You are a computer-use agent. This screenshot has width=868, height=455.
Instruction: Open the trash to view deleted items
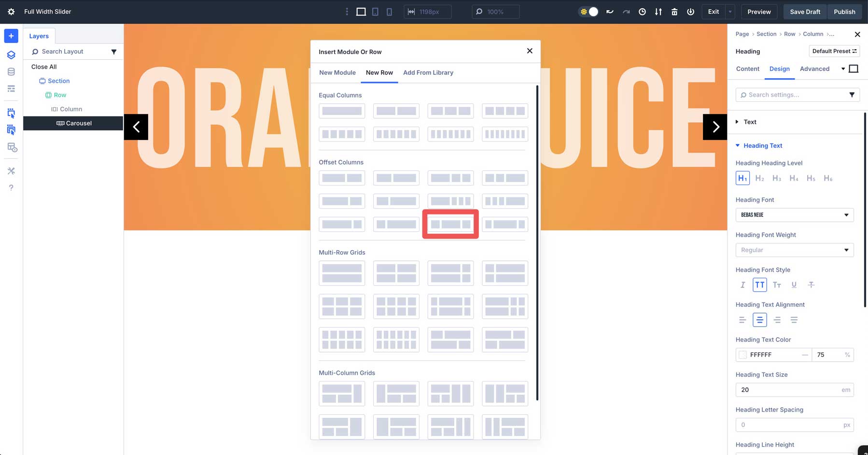coord(674,12)
